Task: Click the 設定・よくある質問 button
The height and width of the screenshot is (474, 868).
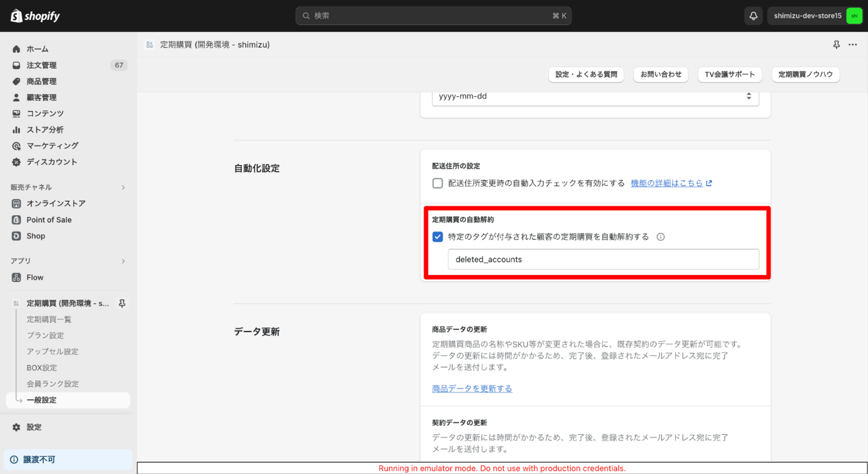Action: (586, 74)
